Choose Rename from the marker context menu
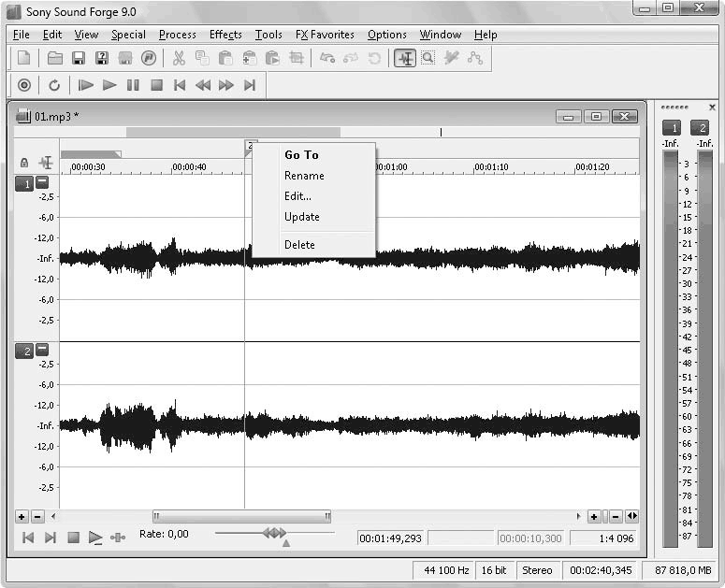The width and height of the screenshot is (725, 588). tap(304, 176)
